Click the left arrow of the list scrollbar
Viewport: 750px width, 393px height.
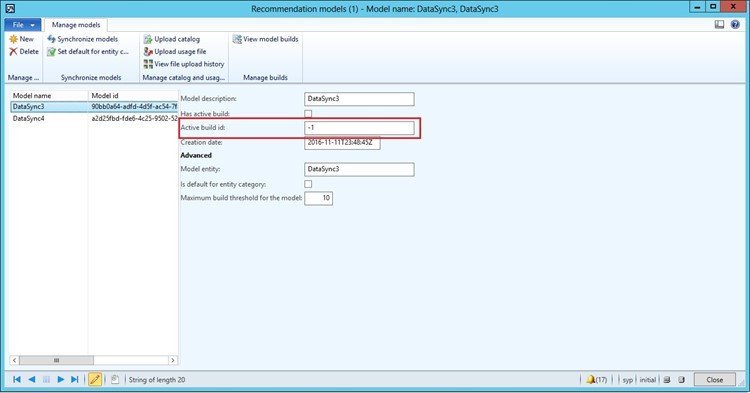14,360
